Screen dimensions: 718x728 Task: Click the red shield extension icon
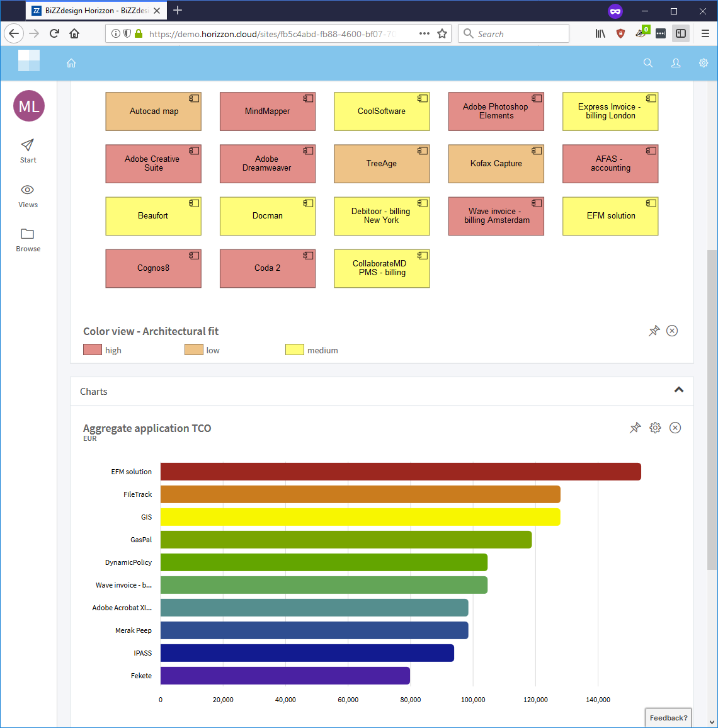pyautogui.click(x=620, y=33)
